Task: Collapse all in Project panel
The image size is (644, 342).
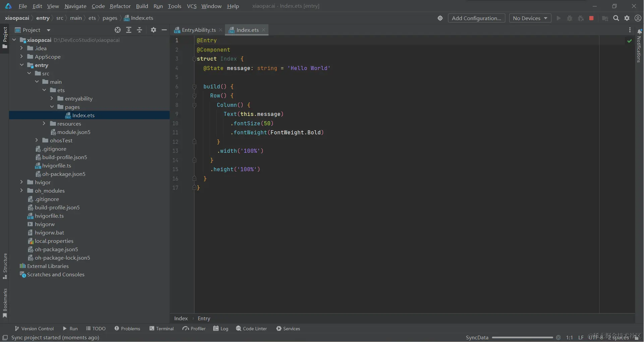Action: click(x=139, y=30)
